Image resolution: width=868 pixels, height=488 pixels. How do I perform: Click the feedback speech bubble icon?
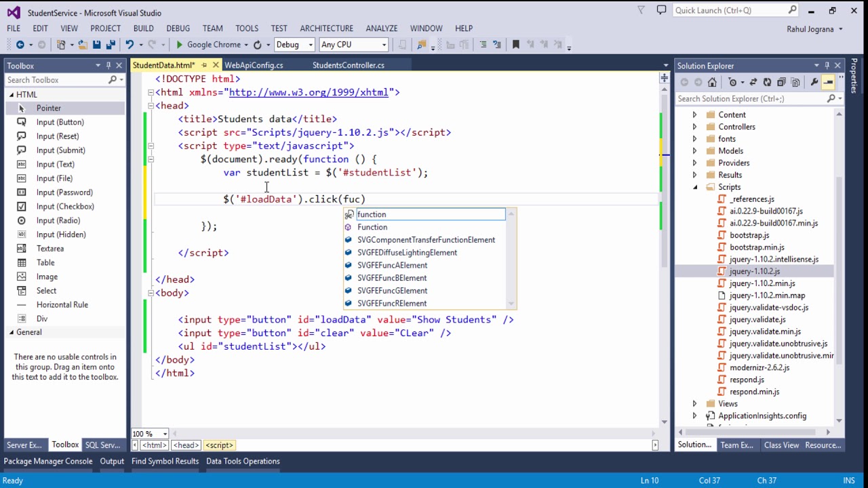pos(661,10)
